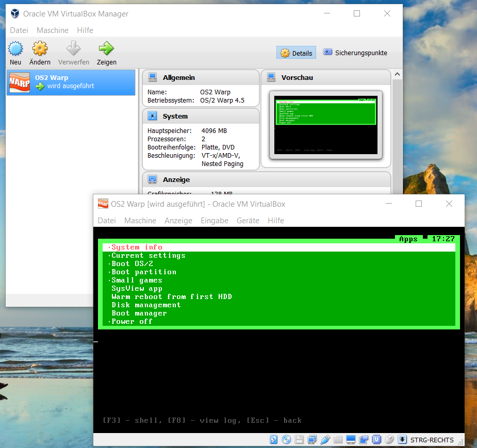The height and width of the screenshot is (448, 477).
Task: Maximize the OS2 Warp VM window
Action: 419,204
